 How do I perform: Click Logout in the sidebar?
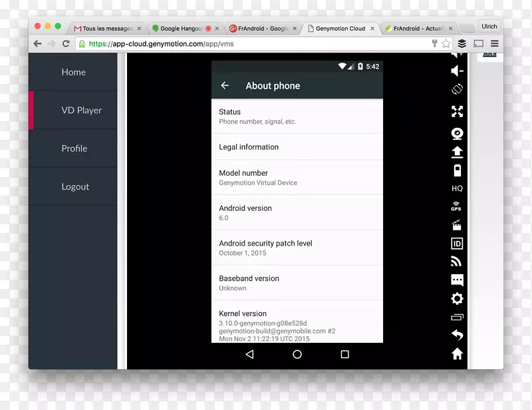[74, 186]
